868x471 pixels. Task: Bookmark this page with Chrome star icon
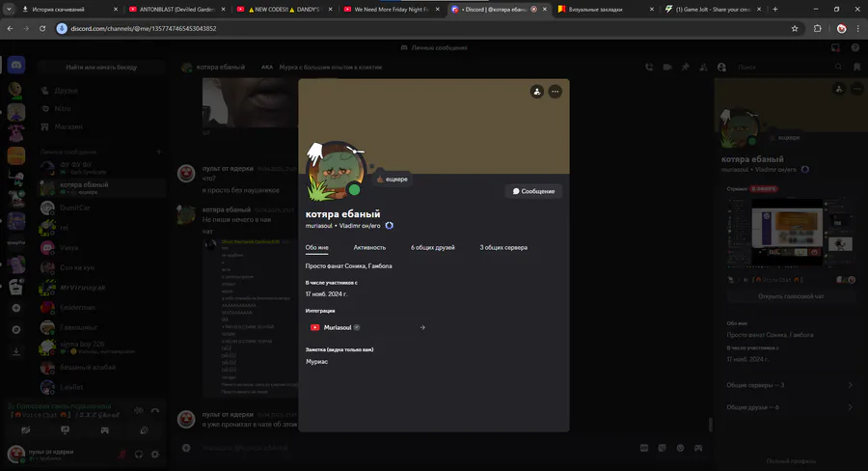795,28
